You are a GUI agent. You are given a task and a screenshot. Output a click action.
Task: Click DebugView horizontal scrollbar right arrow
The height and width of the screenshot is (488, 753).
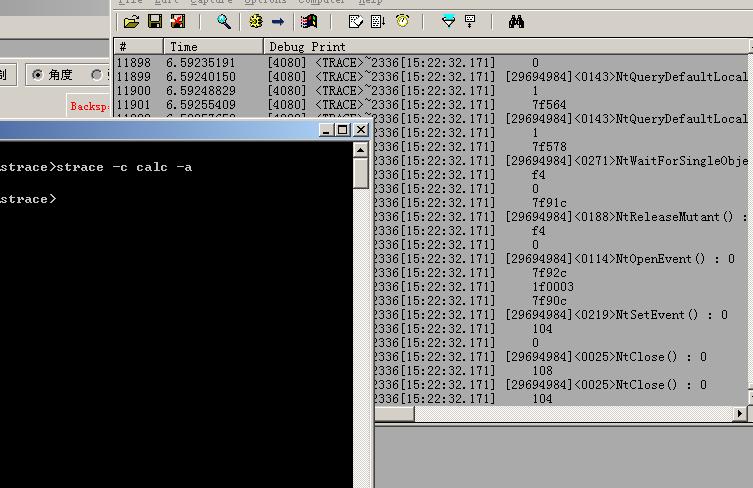tap(740, 414)
